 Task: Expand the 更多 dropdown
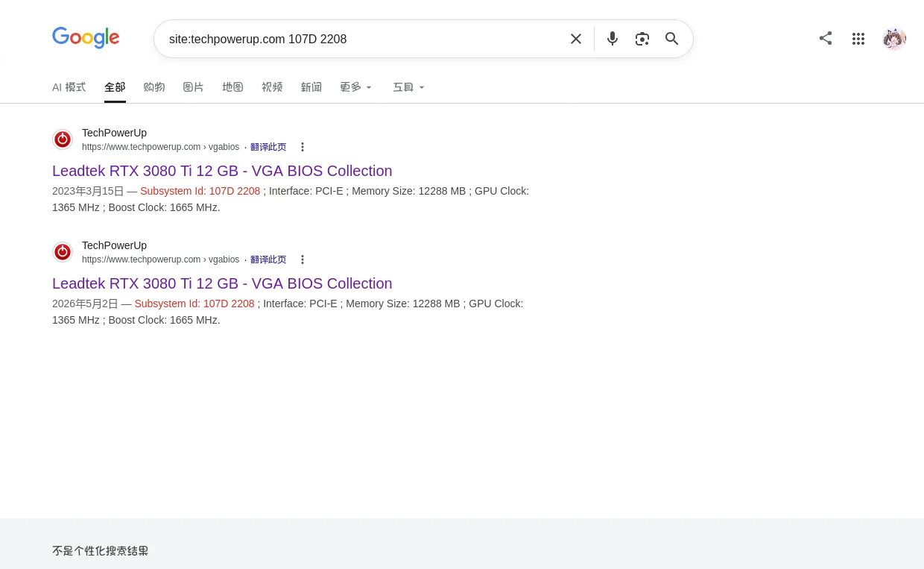coord(355,87)
